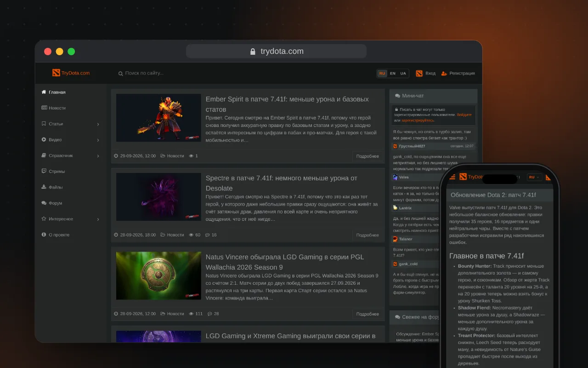Switch the site language to UA
The width and height of the screenshot is (588, 368).
tap(403, 74)
